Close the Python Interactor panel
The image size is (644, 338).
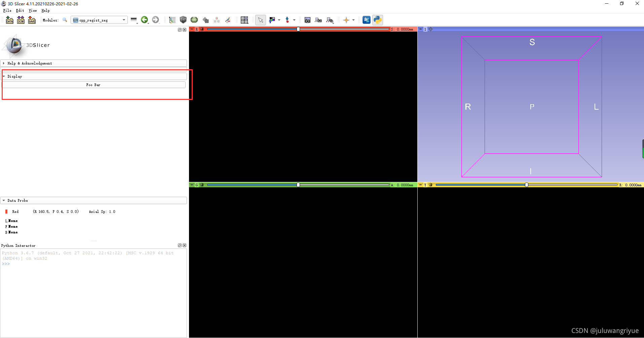pyautogui.click(x=184, y=245)
